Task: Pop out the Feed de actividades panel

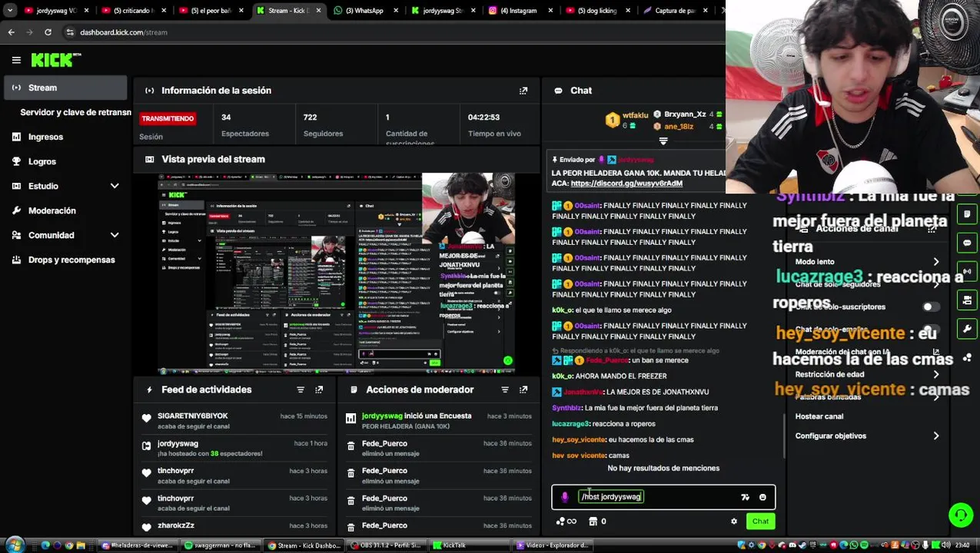Action: pyautogui.click(x=319, y=390)
